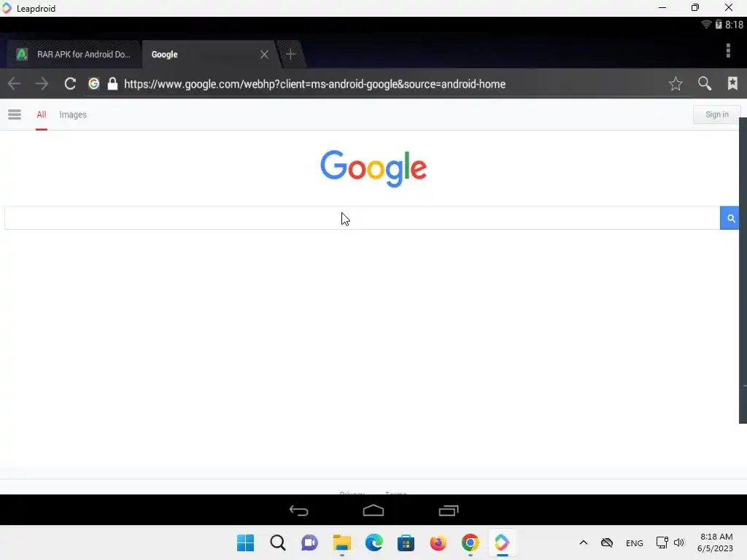Close the Google browser tab
The image size is (747, 560).
click(264, 55)
